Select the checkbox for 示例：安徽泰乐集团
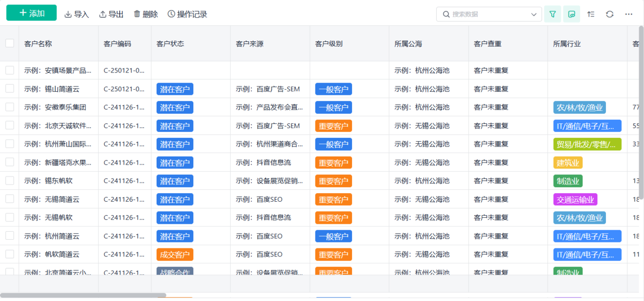 [10, 107]
